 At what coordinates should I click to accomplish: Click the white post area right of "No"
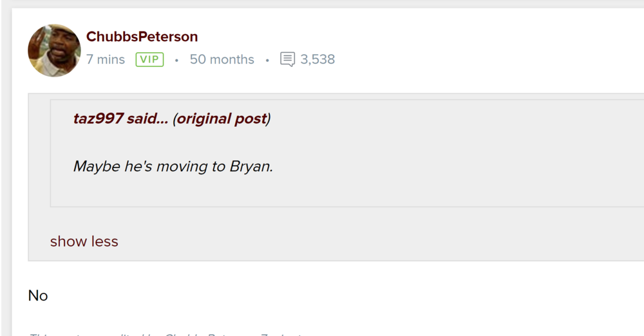(x=322, y=295)
